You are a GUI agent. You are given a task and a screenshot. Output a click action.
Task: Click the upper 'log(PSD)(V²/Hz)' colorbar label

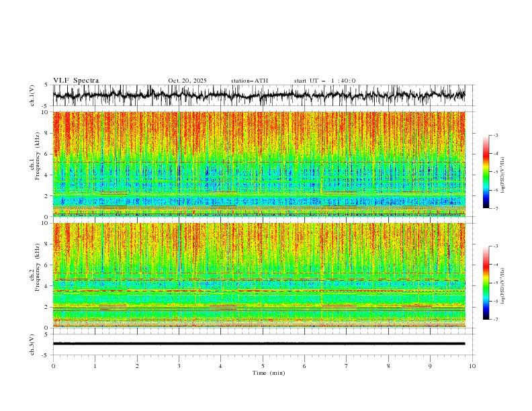coord(502,175)
